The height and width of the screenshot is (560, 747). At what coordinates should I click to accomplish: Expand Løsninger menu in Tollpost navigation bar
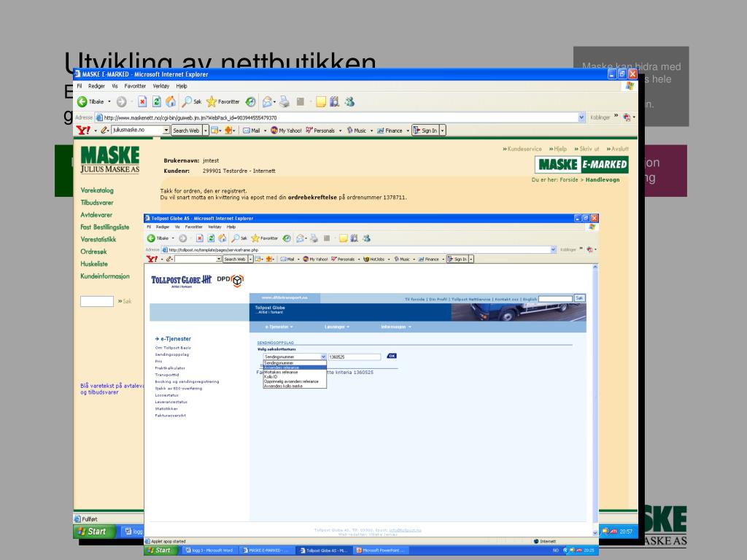point(337,327)
